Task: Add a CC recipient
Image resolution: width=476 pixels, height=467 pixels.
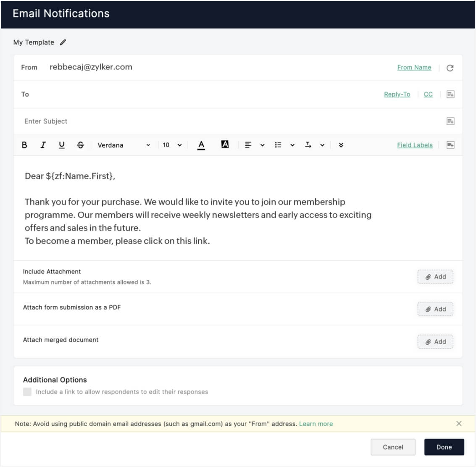Action: click(x=428, y=94)
